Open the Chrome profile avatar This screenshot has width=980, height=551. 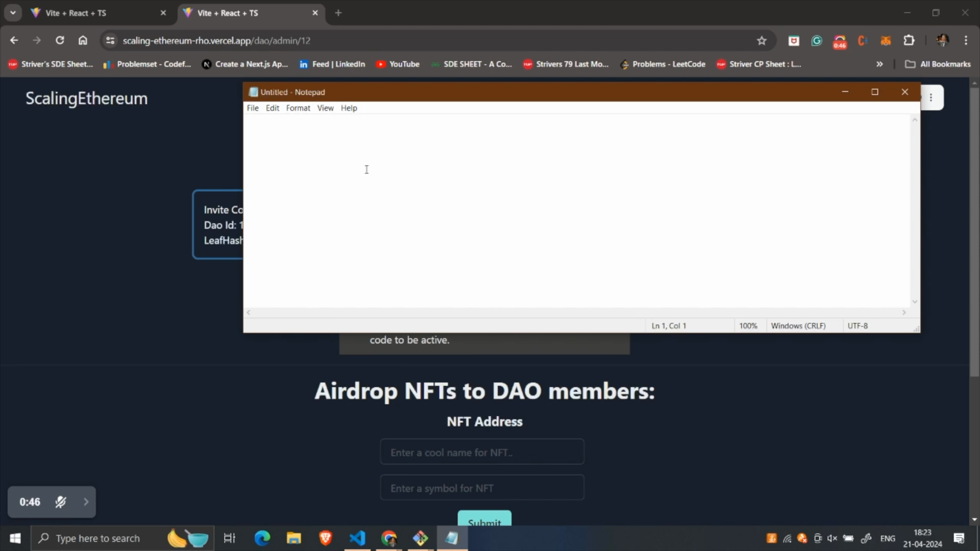coord(942,40)
